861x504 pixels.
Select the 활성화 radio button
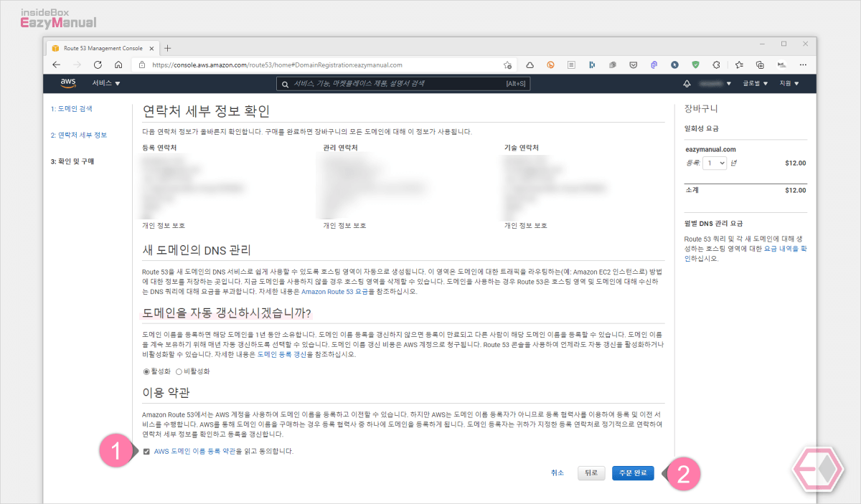(146, 371)
